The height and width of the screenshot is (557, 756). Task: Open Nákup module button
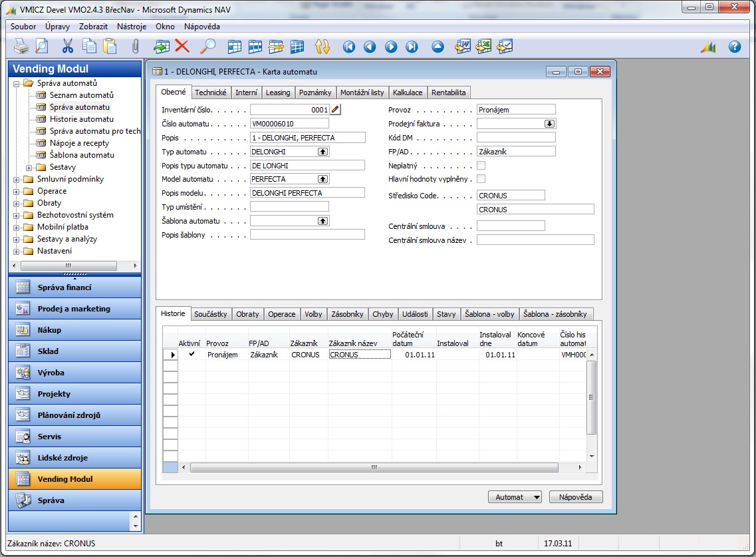pyautogui.click(x=74, y=329)
